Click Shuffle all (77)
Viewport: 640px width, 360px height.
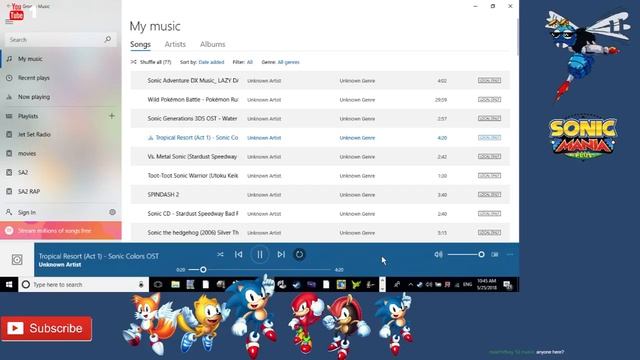151,62
